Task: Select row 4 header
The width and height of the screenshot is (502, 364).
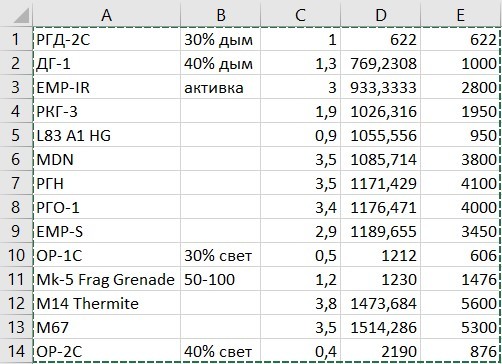Action: 16,111
